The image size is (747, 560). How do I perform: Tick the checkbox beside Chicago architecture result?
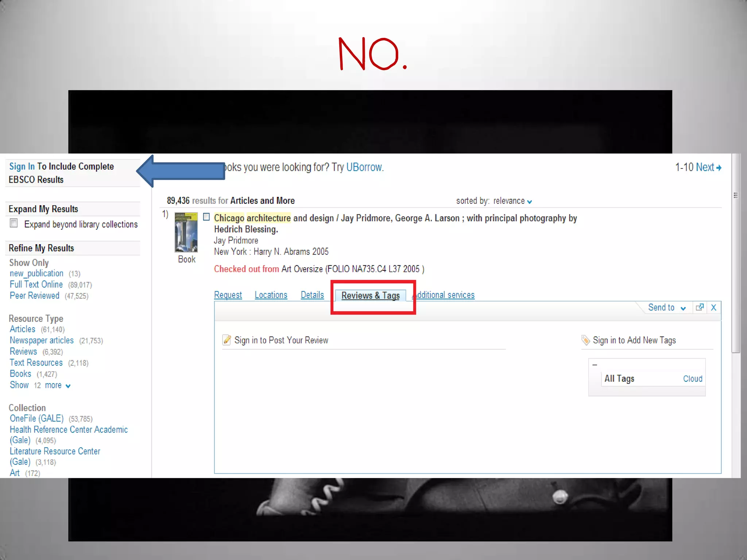click(x=206, y=217)
